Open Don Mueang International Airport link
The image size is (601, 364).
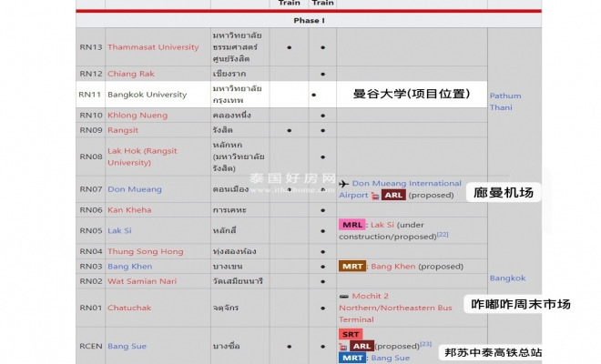400,189
